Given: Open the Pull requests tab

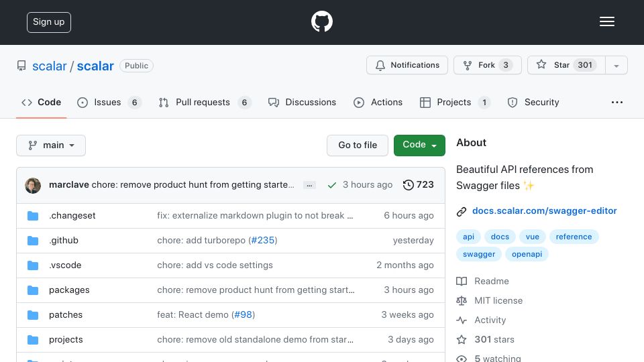Looking at the screenshot, I should (205, 102).
